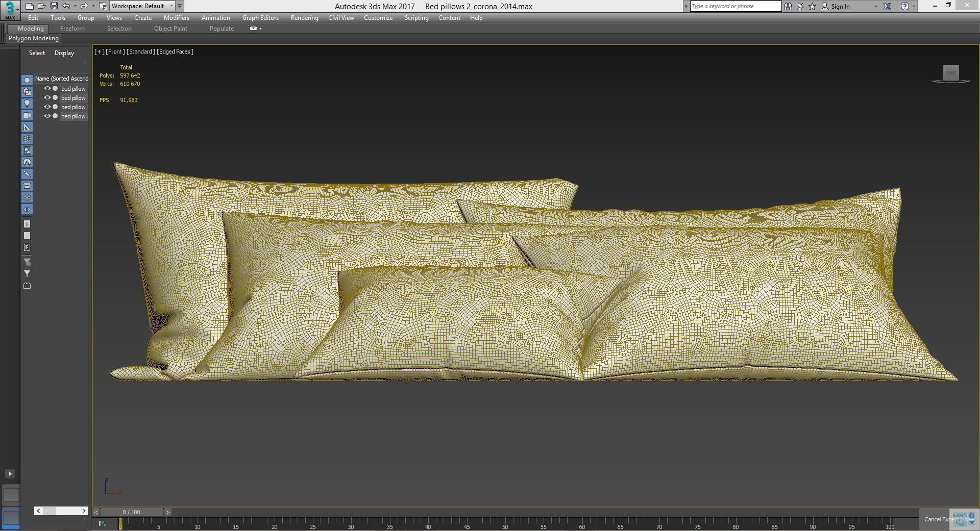
Task: Click the Open File folder icon
Action: [x=41, y=6]
